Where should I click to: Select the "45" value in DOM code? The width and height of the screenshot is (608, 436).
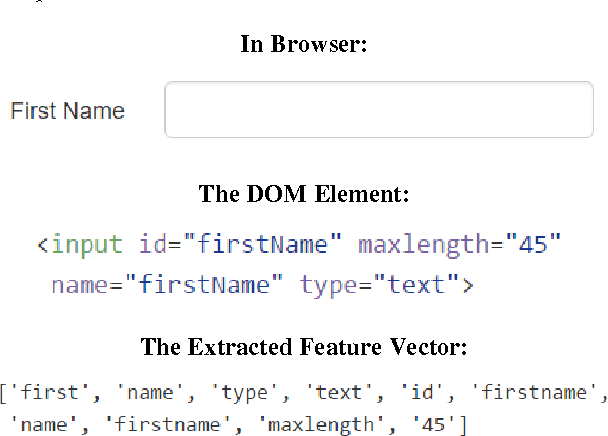pyautogui.click(x=533, y=245)
